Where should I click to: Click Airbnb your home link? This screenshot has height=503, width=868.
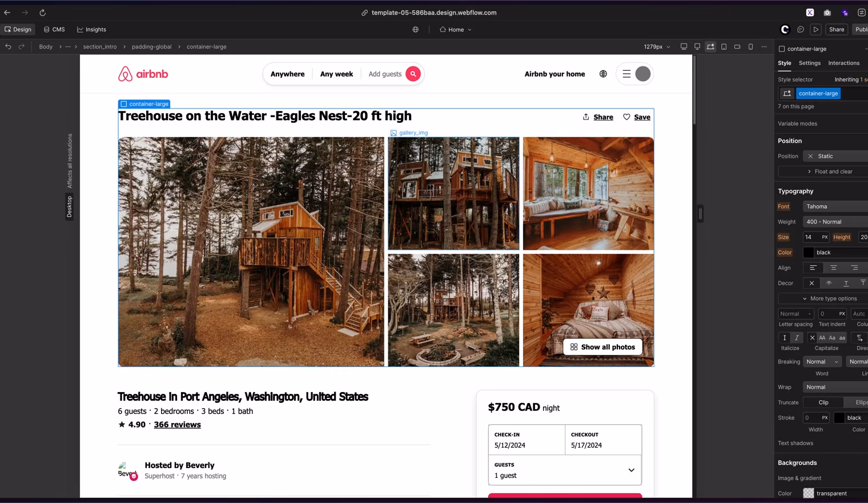point(554,74)
